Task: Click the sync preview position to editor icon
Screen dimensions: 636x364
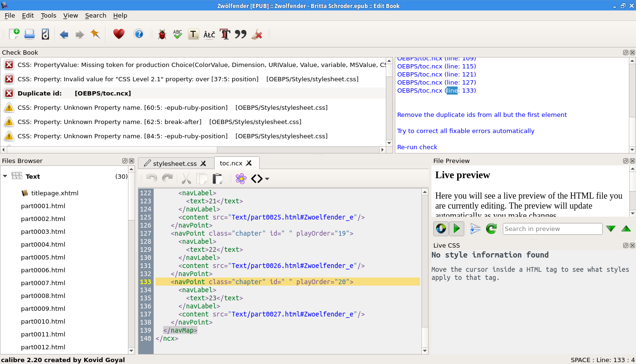Action: click(475, 229)
